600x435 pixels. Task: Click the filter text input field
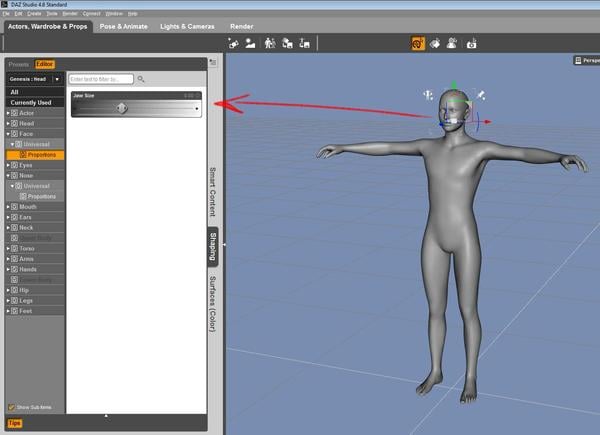click(101, 79)
